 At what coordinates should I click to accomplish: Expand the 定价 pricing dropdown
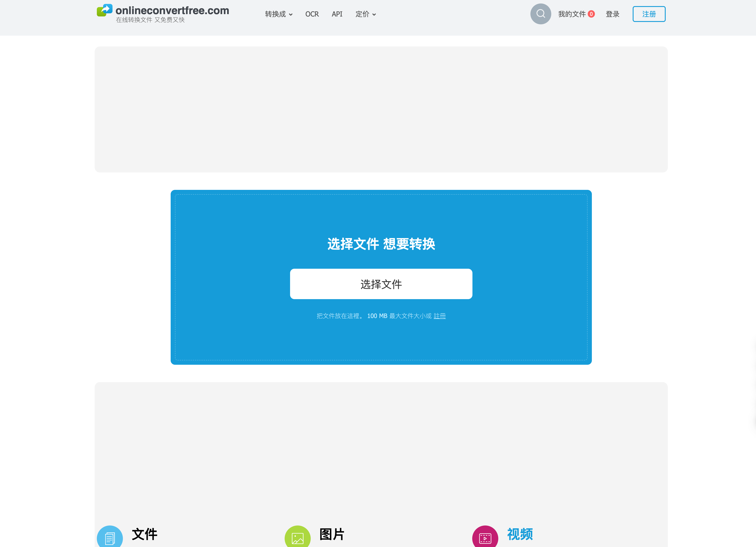(365, 14)
